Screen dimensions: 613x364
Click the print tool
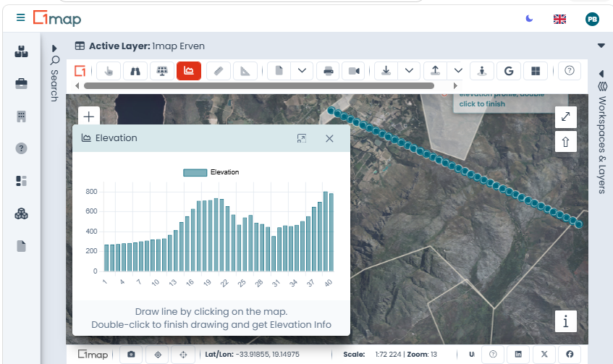click(329, 71)
